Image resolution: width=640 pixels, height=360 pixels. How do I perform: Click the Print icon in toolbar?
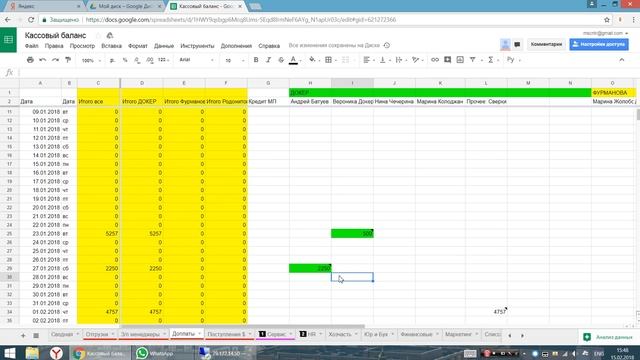[30, 60]
